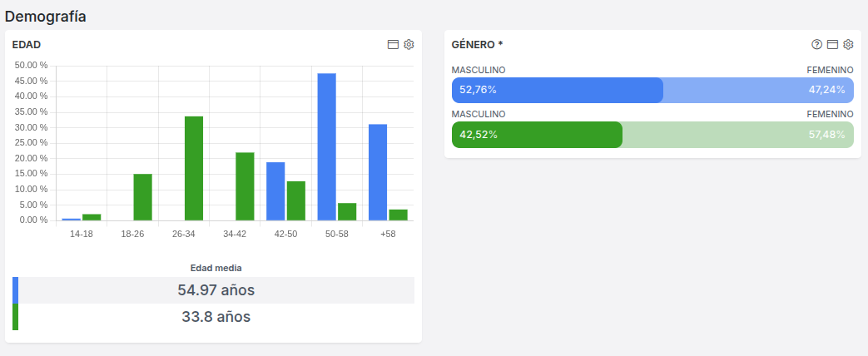Click the EDAD panel window view icon
The width and height of the screenshot is (868, 356).
tap(393, 45)
